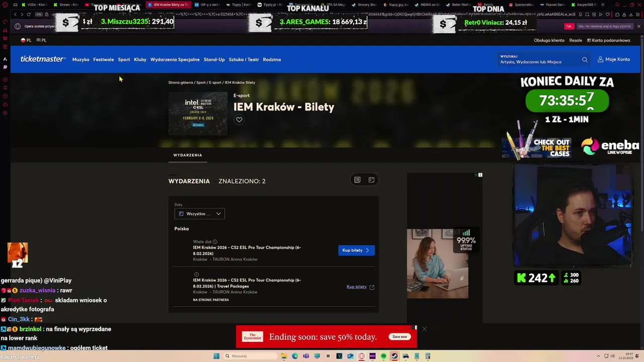Open IEM Kraków 2026 Travel Packages event title
The width and height of the screenshot is (644, 362).
[247, 283]
